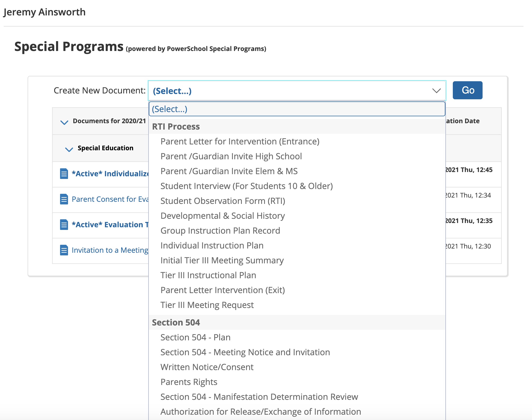Select Section 504 - Plan option
The height and width of the screenshot is (420, 532).
click(x=195, y=337)
